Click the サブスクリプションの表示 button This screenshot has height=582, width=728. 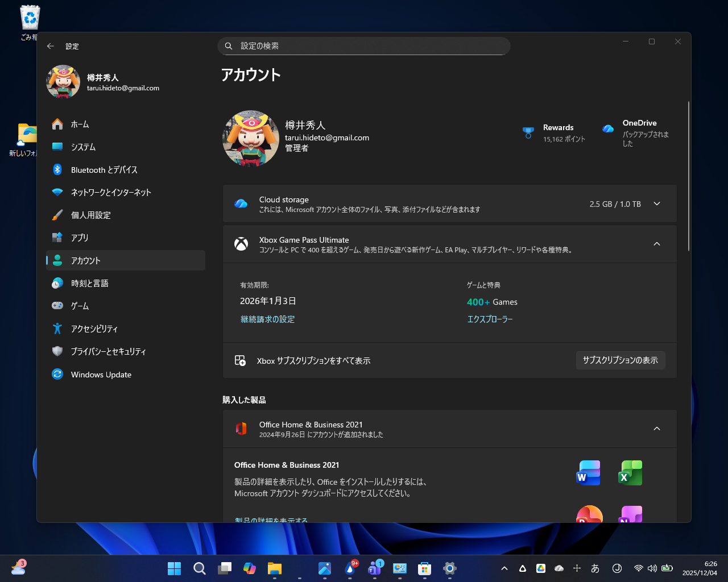pyautogui.click(x=621, y=360)
